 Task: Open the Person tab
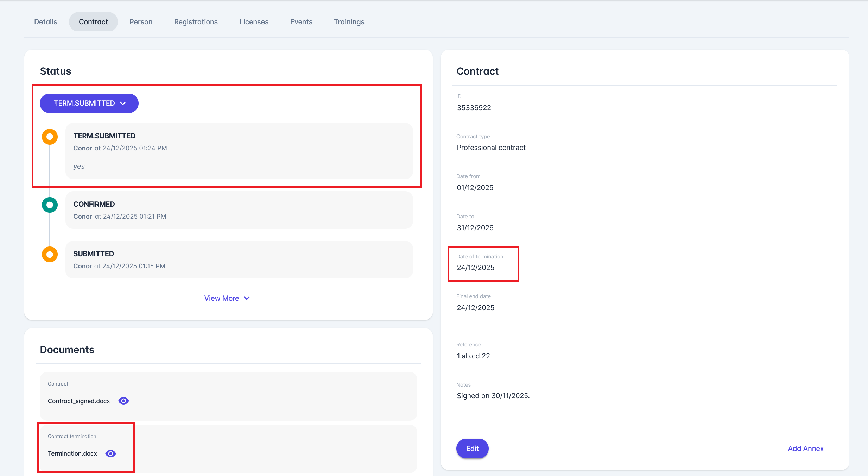click(141, 22)
